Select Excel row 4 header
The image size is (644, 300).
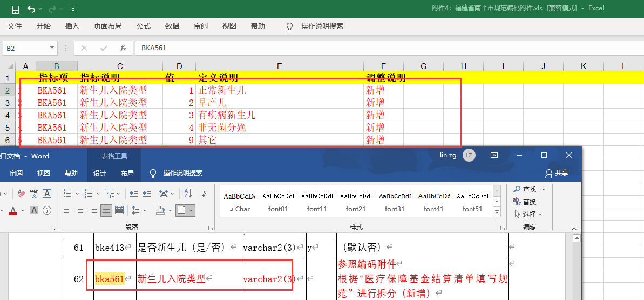click(8, 115)
